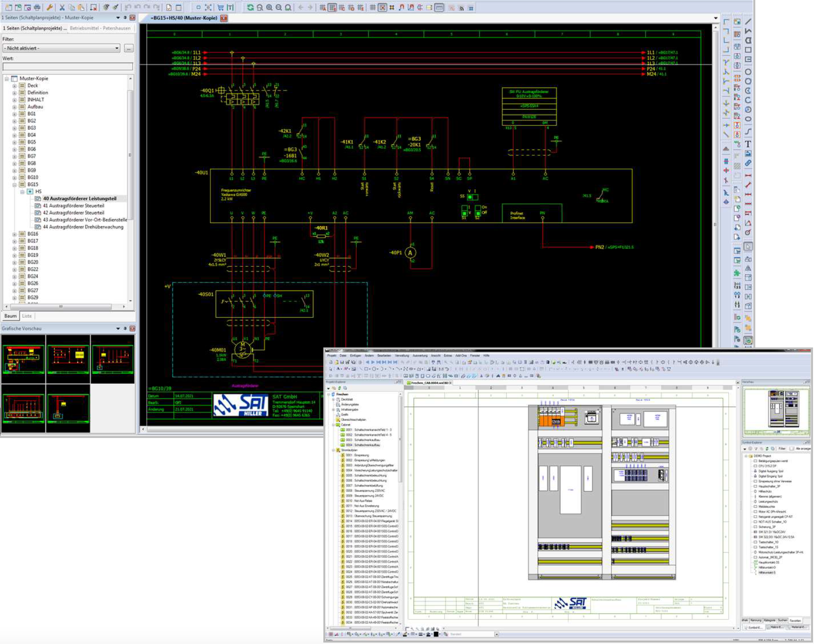Click the Zoom in magnifier icon

[270, 7]
